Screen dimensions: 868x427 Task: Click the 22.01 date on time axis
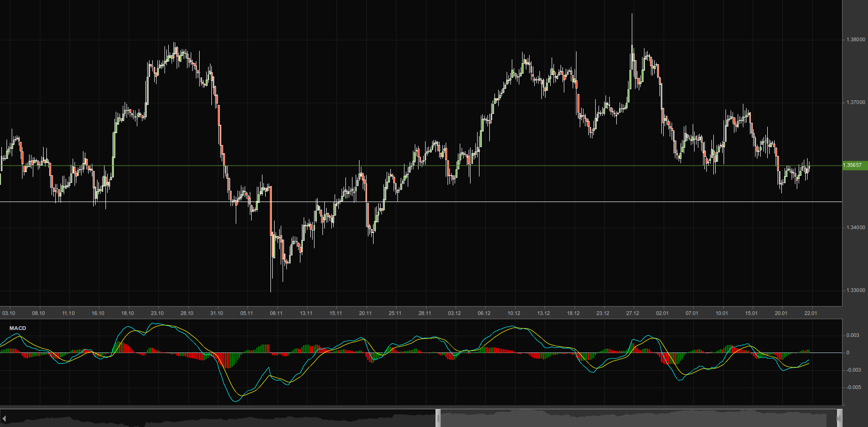click(810, 313)
